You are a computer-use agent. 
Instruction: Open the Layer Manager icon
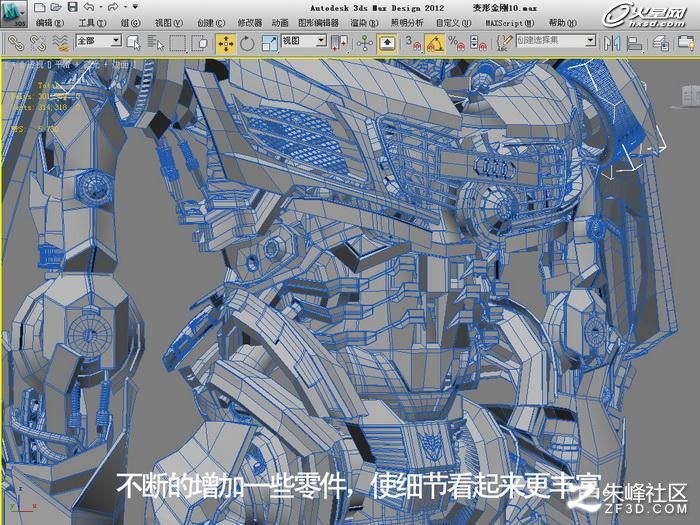[x=661, y=43]
